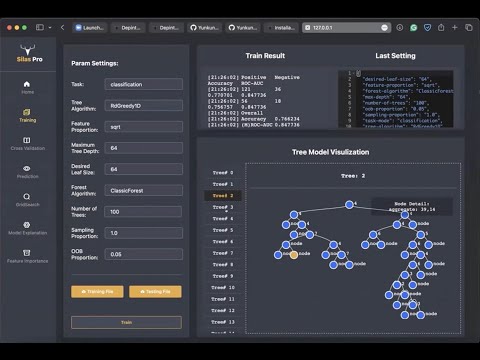This screenshot has height=360, width=480.
Task: Click the Desired Leaf Size field
Action: 143,169
